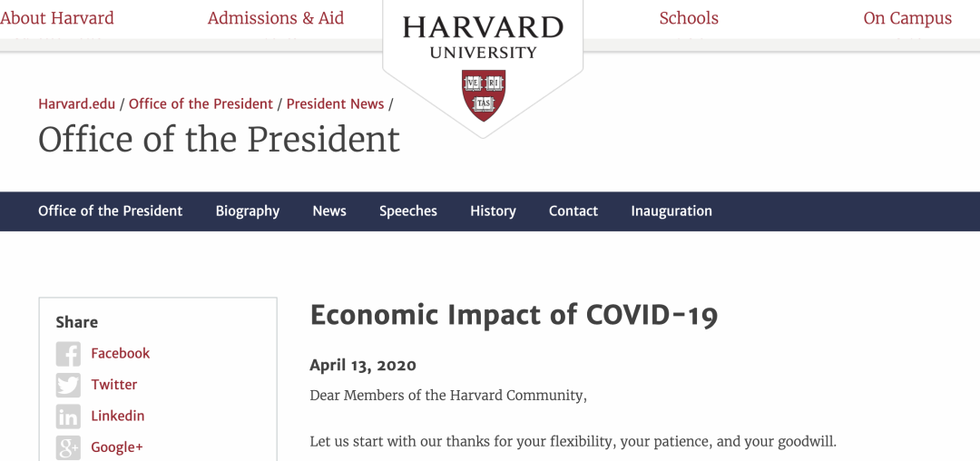This screenshot has width=980, height=461.
Task: Click the Harvard.edu breadcrumb link
Action: (77, 103)
